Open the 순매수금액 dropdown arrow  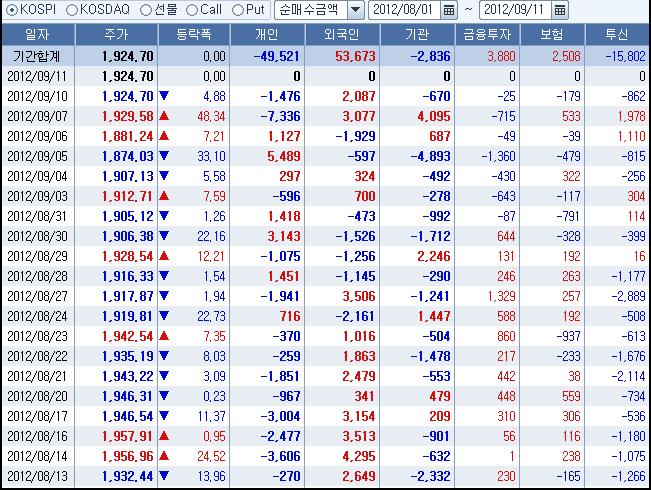(355, 10)
